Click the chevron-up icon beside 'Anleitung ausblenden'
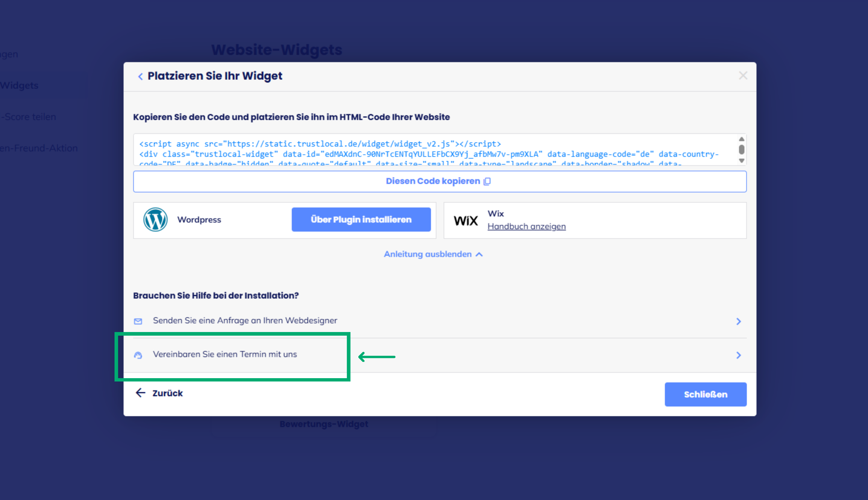The height and width of the screenshot is (500, 868). point(479,255)
